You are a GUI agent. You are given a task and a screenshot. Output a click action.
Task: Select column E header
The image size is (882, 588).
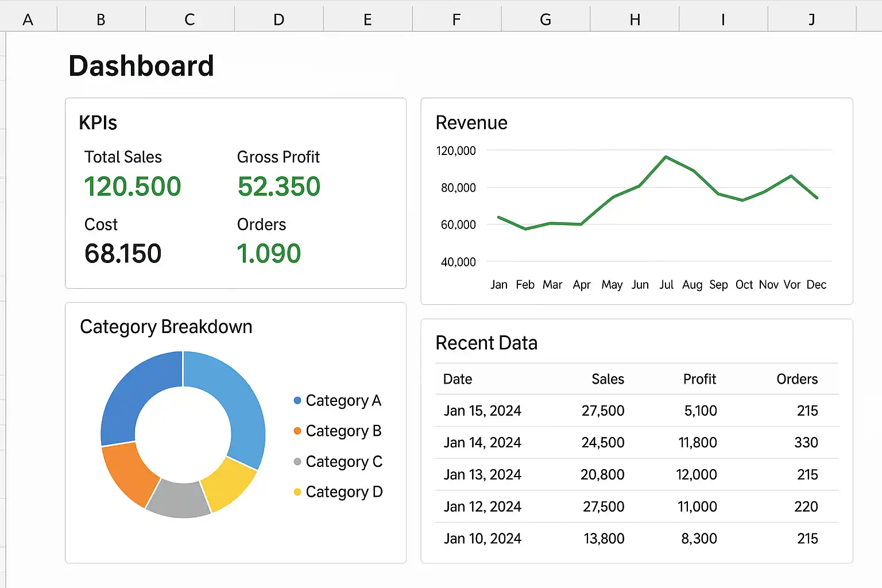click(x=367, y=20)
